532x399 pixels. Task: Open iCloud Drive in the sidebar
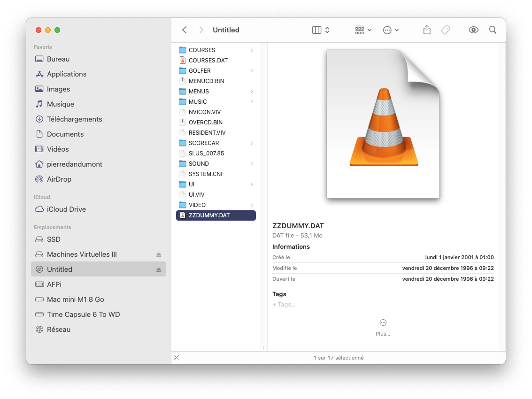pyautogui.click(x=99, y=209)
